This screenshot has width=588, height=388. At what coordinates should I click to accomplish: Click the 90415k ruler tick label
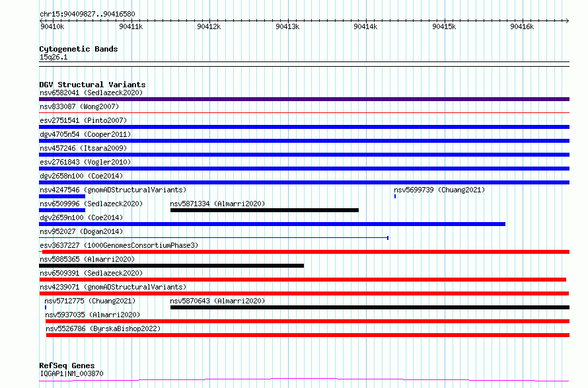click(444, 26)
